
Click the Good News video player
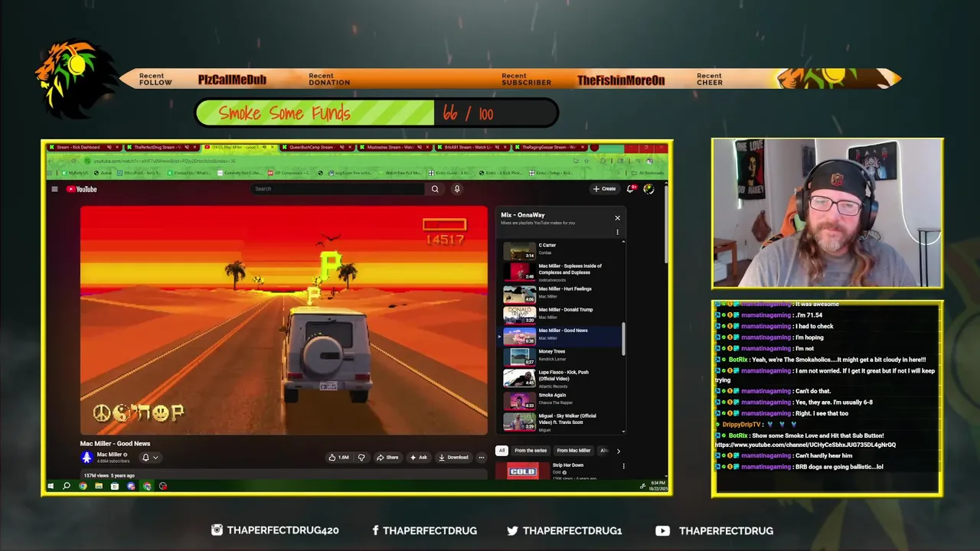pos(283,320)
